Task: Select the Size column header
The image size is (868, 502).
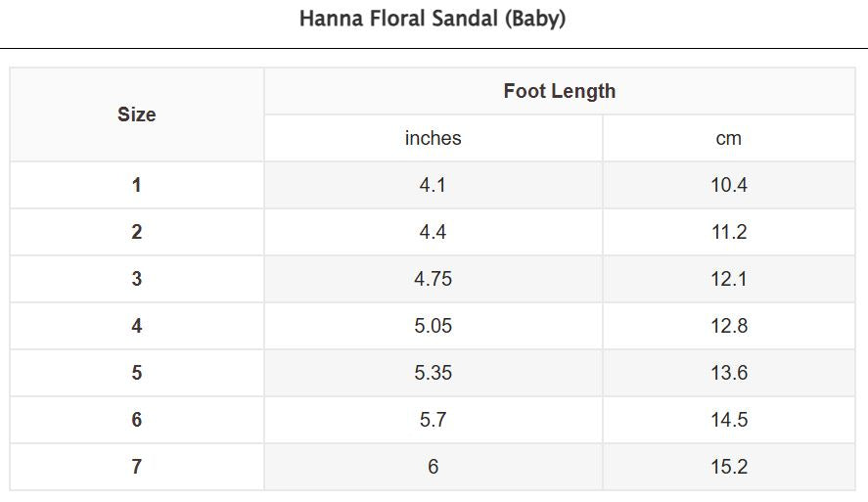Action: pos(137,114)
